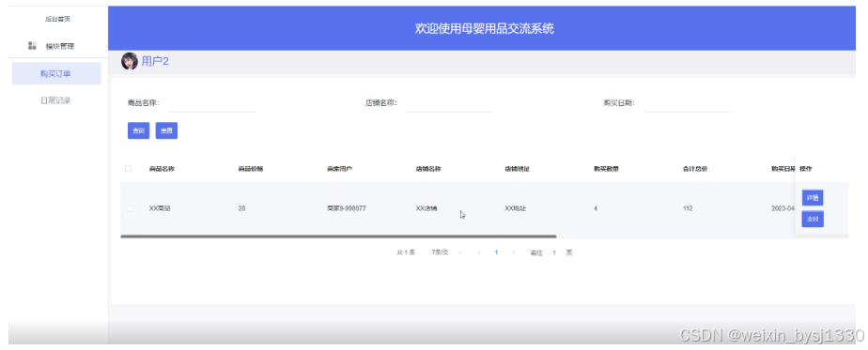Click the 操作 column header
868x350 pixels.
pos(806,169)
